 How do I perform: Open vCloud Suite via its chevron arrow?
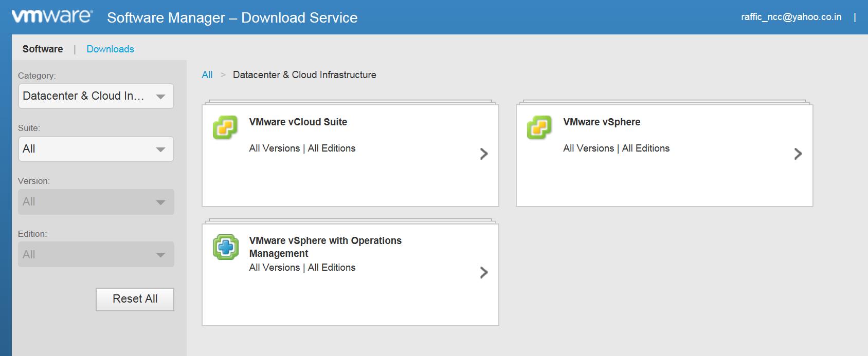pyautogui.click(x=484, y=154)
